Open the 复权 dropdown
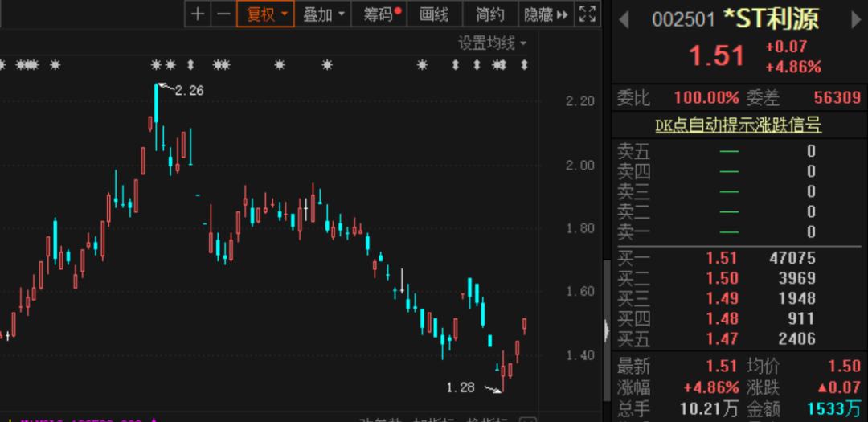The width and height of the screenshot is (868, 422). 265,14
